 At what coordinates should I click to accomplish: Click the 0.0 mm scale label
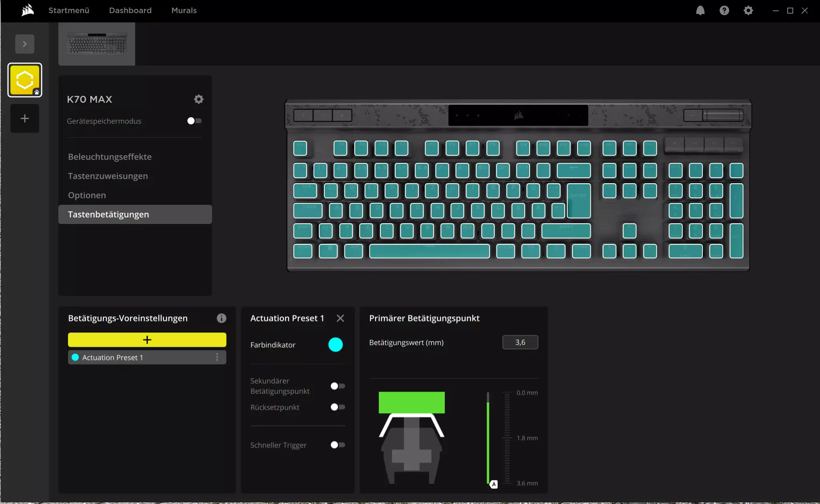click(x=527, y=393)
